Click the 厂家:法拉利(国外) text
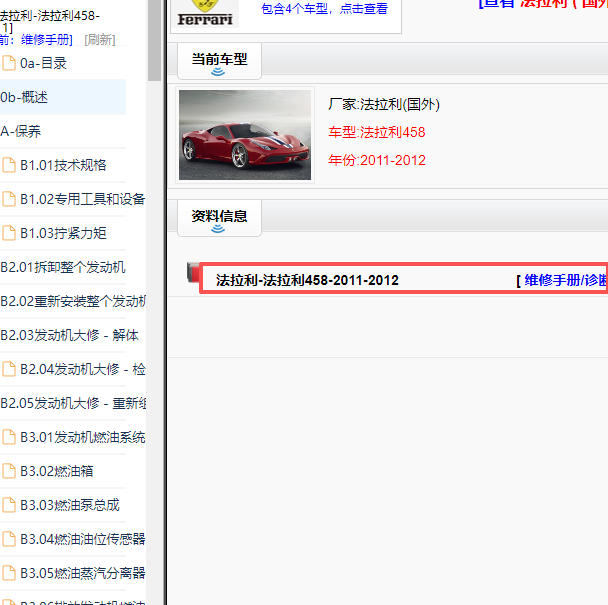 [x=384, y=104]
